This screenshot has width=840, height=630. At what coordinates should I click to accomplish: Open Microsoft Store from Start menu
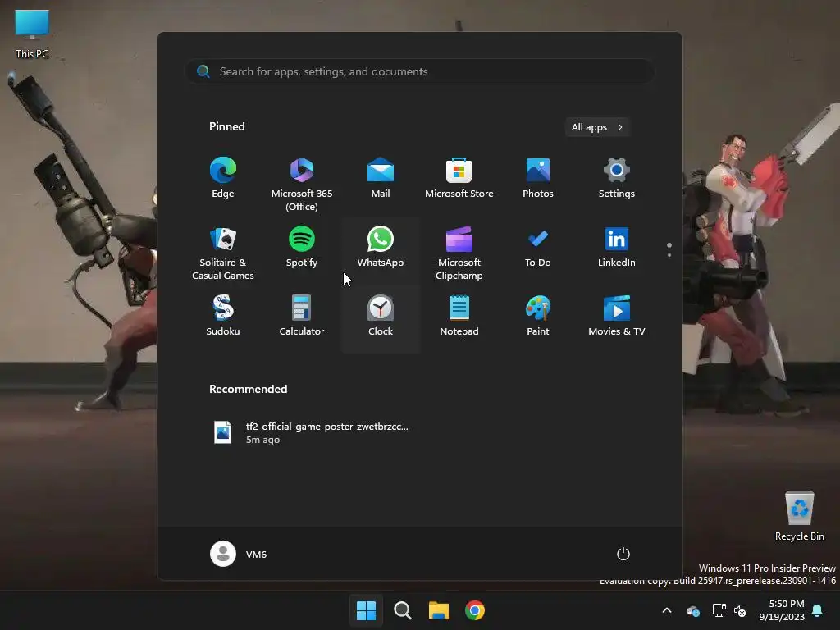tap(459, 178)
